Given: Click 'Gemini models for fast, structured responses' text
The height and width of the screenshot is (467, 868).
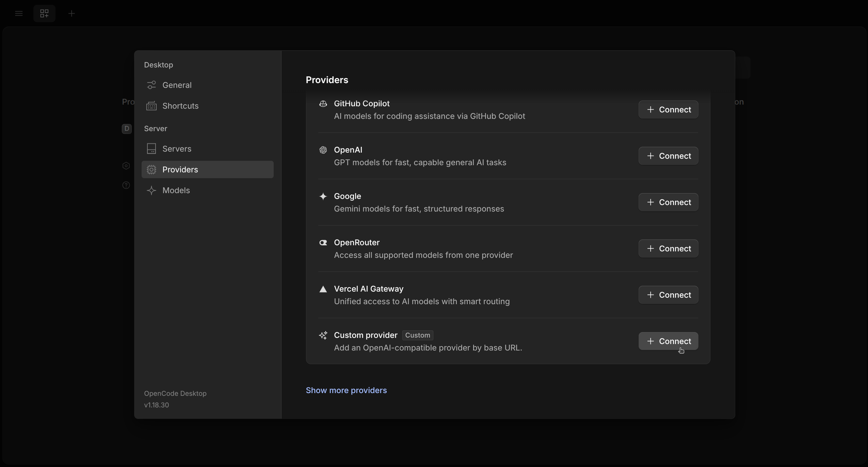Looking at the screenshot, I should click(419, 209).
